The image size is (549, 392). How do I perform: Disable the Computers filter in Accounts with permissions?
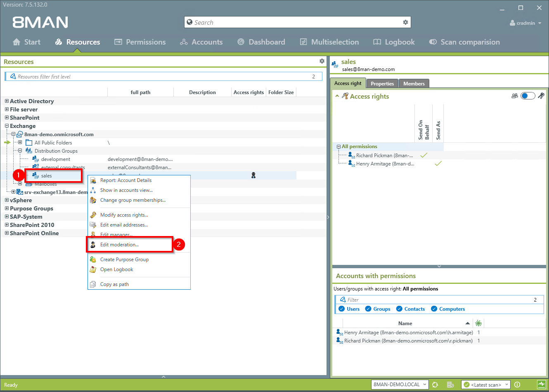tap(433, 309)
